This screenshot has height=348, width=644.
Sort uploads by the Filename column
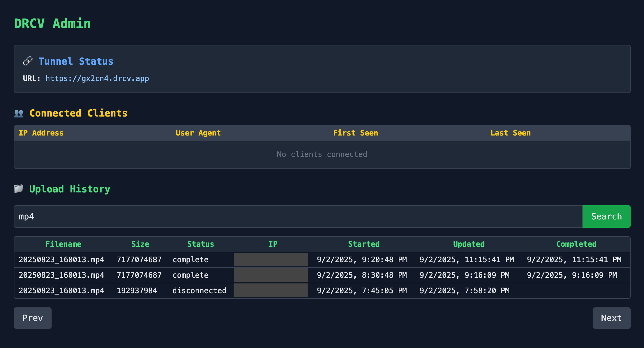click(x=63, y=244)
